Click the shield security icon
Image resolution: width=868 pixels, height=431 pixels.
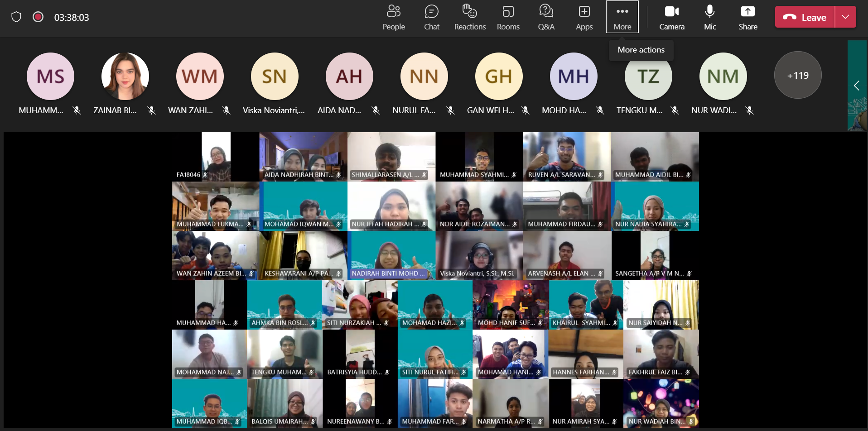[x=16, y=17]
